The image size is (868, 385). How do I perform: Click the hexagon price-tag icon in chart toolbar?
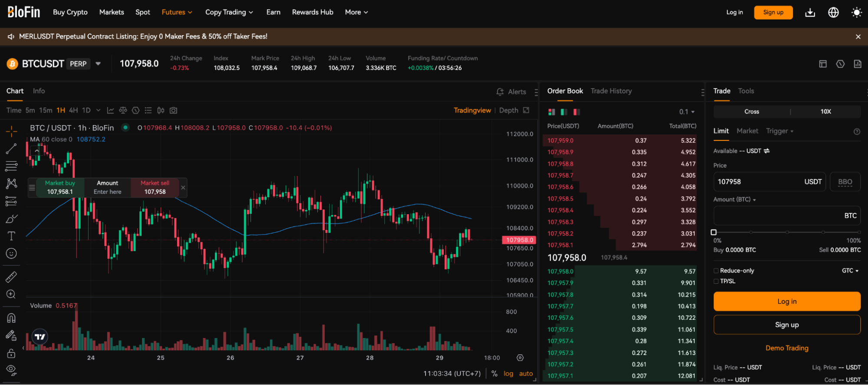click(135, 110)
